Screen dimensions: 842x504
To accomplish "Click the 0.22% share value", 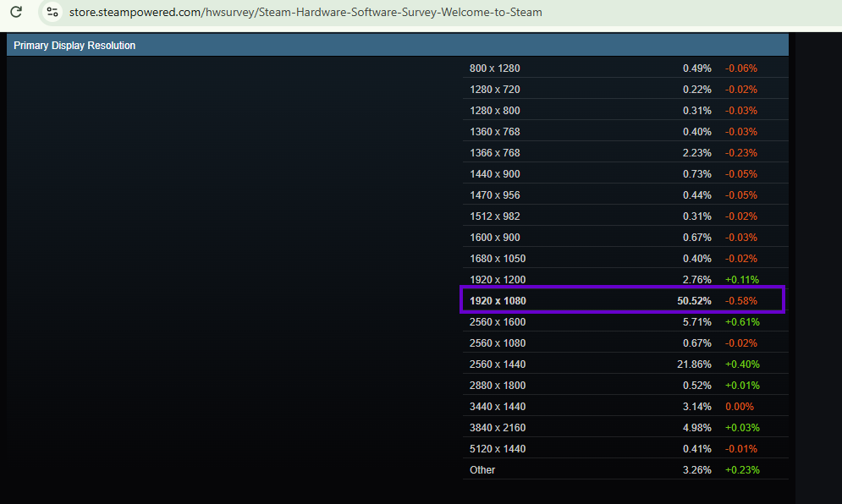I will coord(697,89).
